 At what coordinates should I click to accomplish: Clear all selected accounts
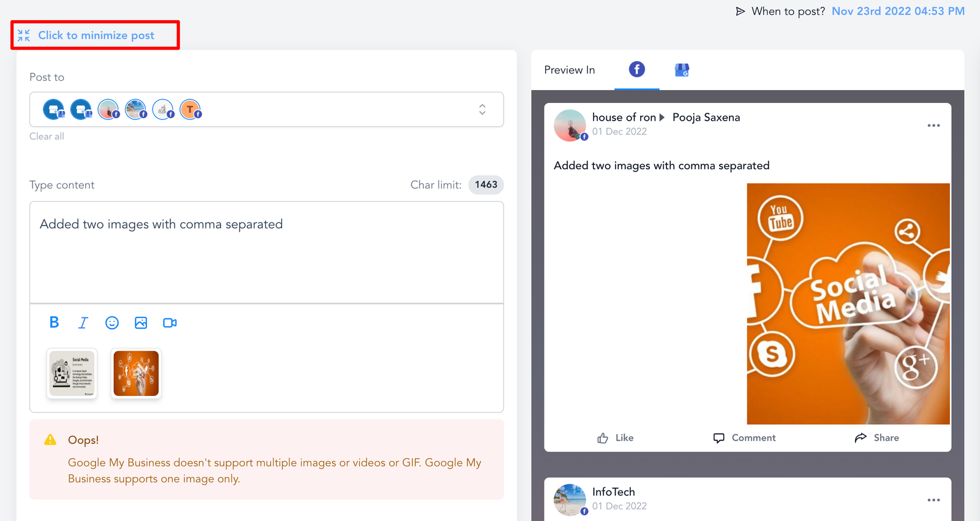pyautogui.click(x=47, y=136)
